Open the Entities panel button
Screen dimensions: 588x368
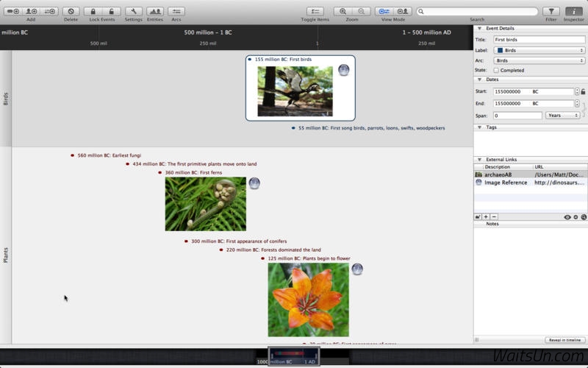tap(155, 11)
